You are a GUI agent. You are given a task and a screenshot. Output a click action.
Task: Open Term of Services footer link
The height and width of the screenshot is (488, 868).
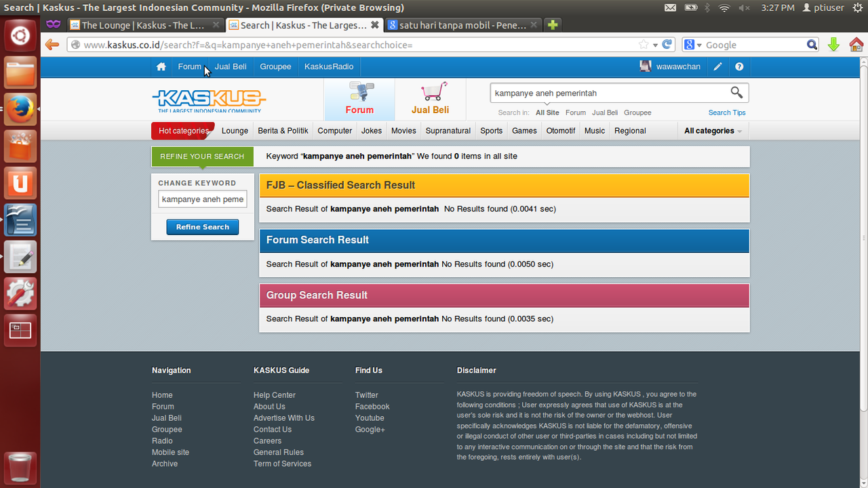(x=282, y=464)
